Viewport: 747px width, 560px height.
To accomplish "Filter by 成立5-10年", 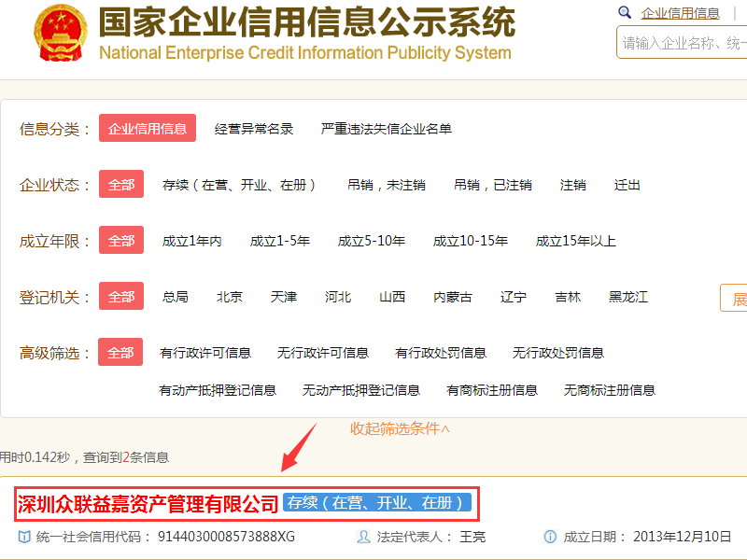I will tap(371, 241).
